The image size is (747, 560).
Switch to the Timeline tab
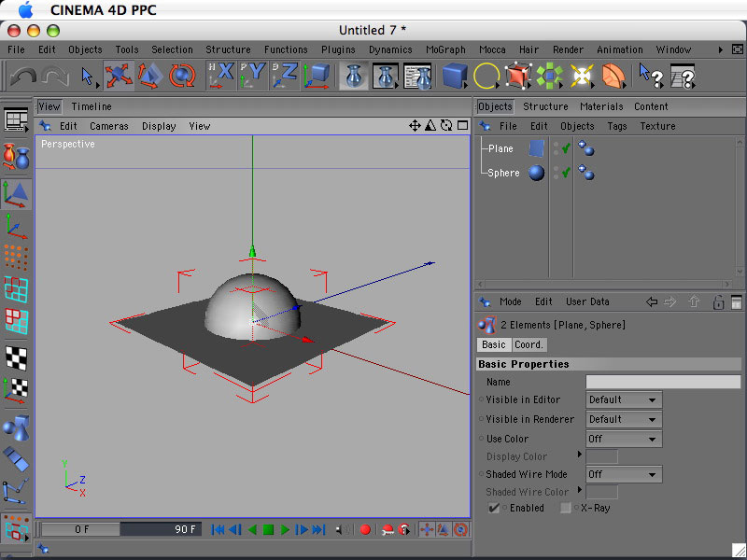click(92, 106)
